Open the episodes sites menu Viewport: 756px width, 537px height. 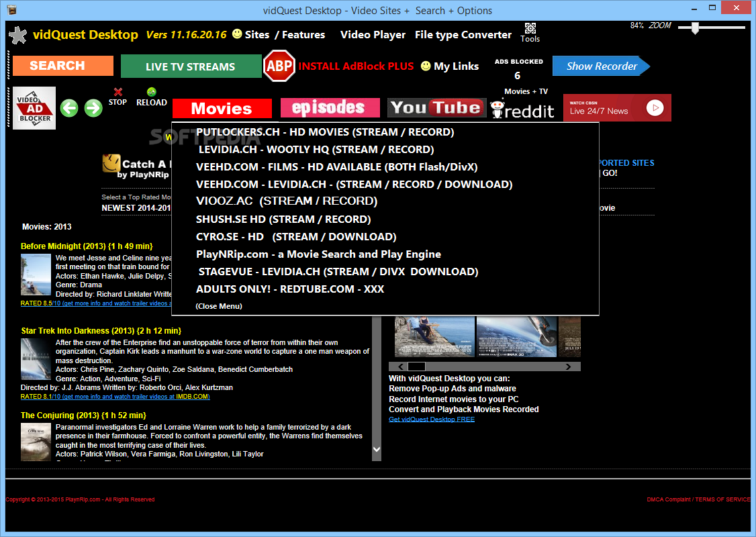(x=330, y=107)
